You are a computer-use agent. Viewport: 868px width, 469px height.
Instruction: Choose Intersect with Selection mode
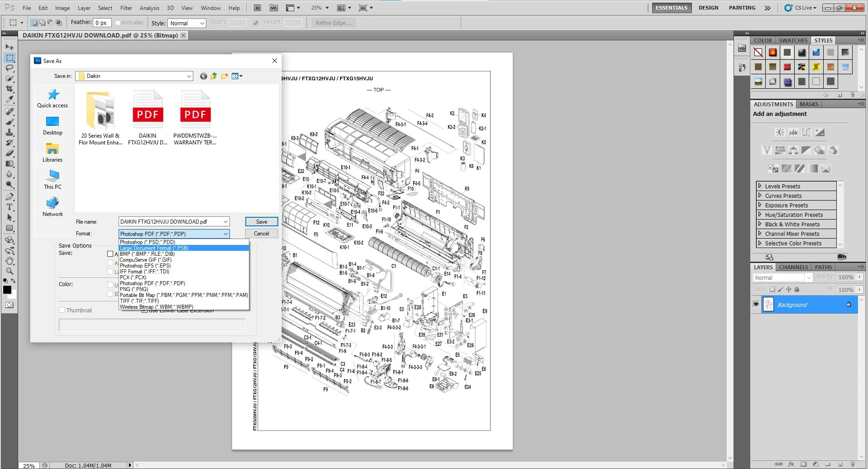tap(58, 23)
